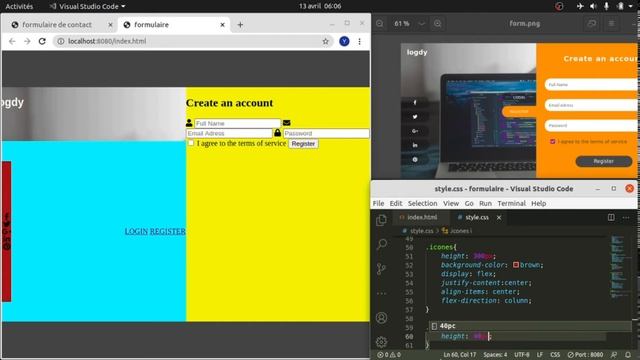Open system menu arrow in top-right corner

pos(631,6)
